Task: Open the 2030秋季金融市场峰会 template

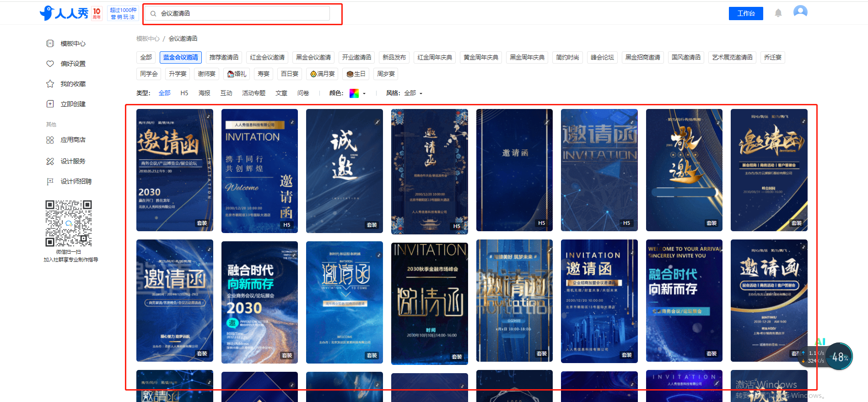Action: tap(430, 304)
